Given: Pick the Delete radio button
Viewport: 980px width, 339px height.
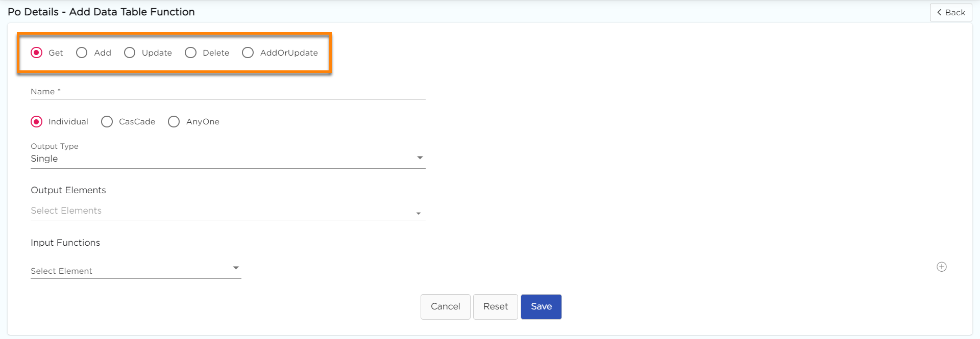Looking at the screenshot, I should tap(190, 53).
